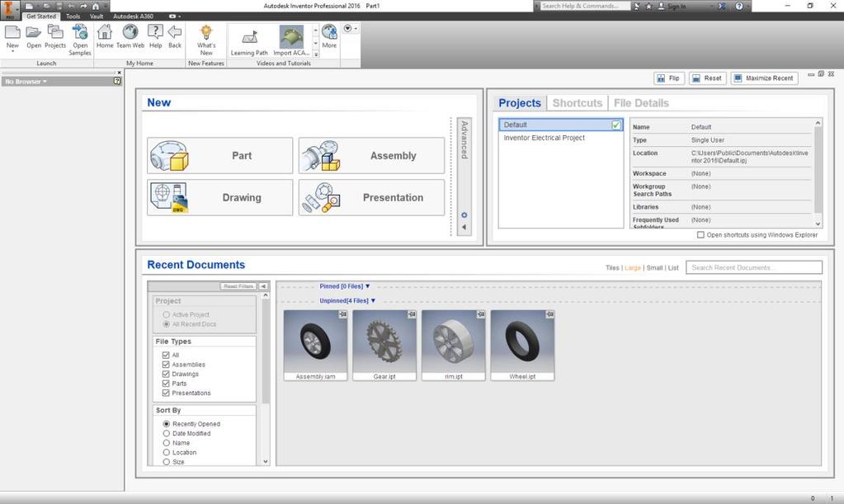Open the title bar Help question mark icon

[739, 6]
